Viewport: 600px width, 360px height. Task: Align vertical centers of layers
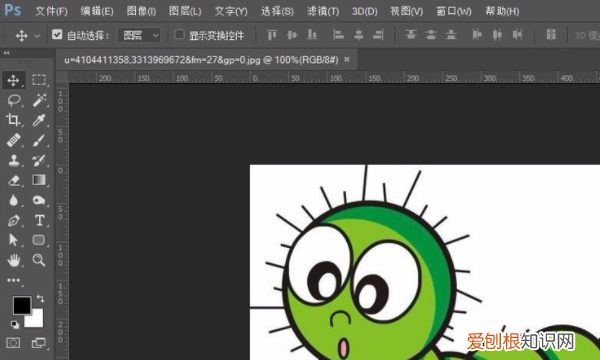point(292,35)
